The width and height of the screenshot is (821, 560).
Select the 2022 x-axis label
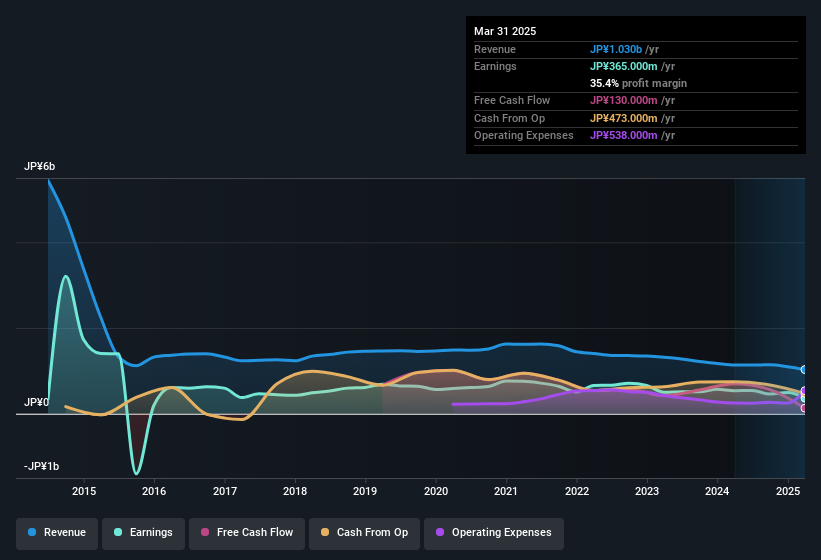click(576, 491)
